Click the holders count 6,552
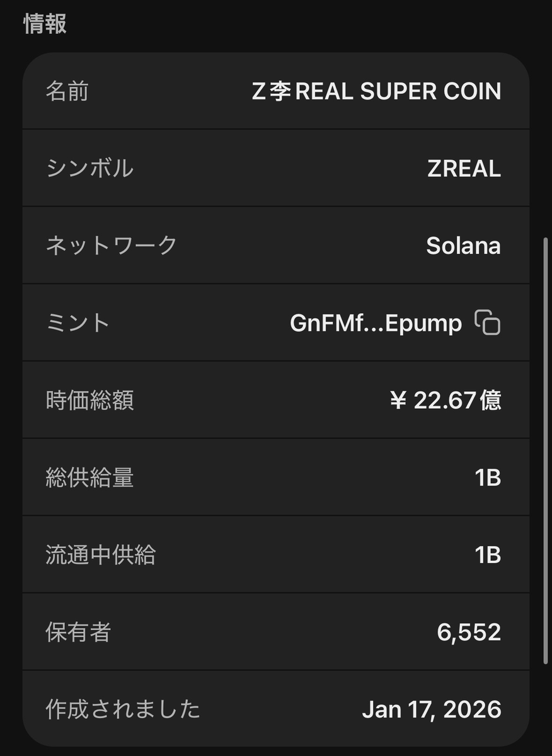 [x=469, y=632]
